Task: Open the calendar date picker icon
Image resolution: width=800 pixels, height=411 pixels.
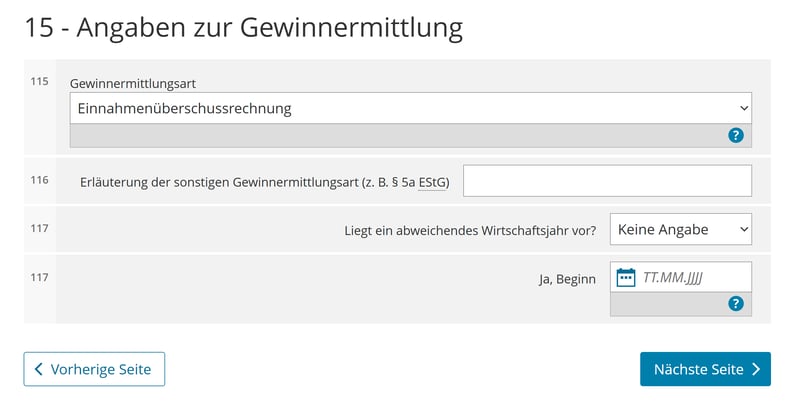Action: [626, 277]
